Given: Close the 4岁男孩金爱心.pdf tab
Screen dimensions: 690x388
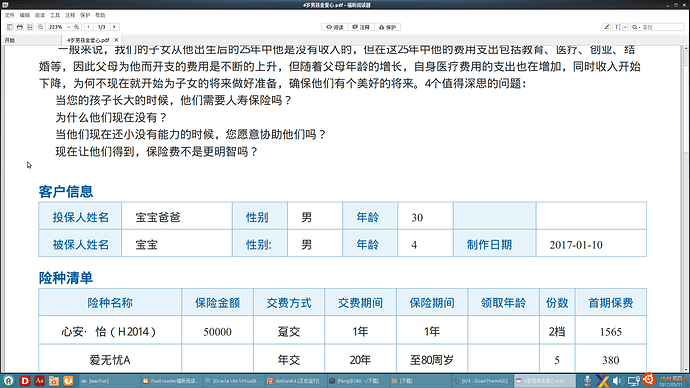Looking at the screenshot, I should pyautogui.click(x=116, y=40).
